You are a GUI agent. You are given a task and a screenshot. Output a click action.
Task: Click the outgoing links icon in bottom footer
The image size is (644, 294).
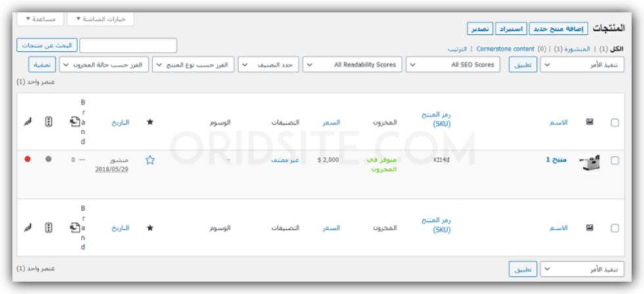click(x=74, y=227)
